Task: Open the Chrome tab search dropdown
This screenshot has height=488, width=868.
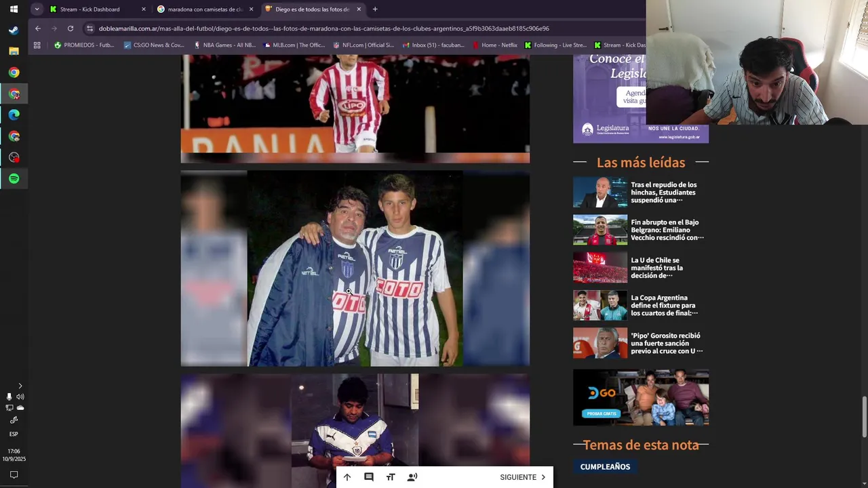Action: [x=37, y=9]
